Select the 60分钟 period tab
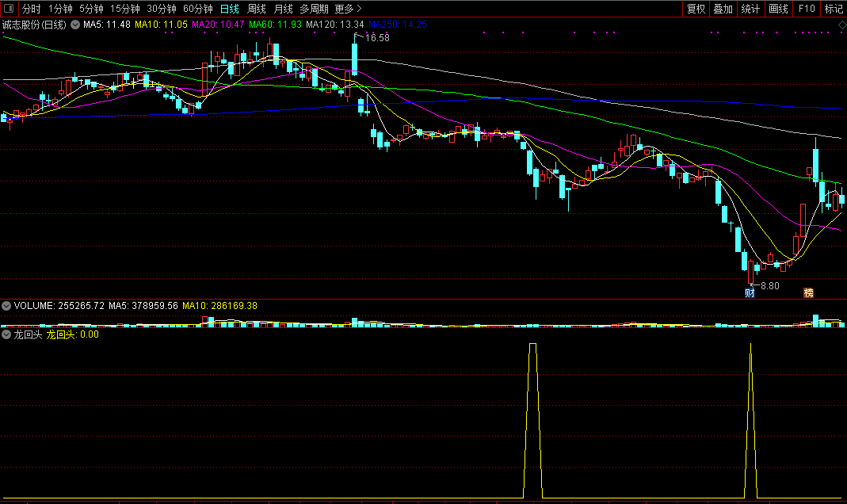 click(x=198, y=9)
